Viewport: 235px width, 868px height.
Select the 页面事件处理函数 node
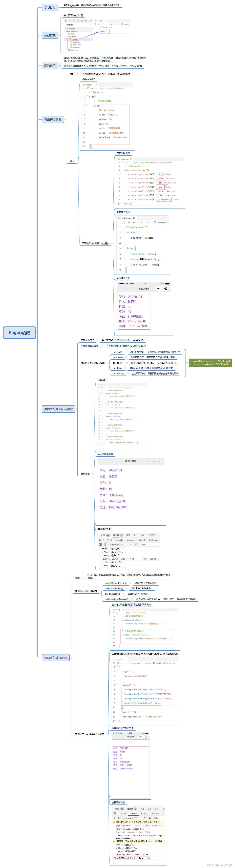(56, 658)
